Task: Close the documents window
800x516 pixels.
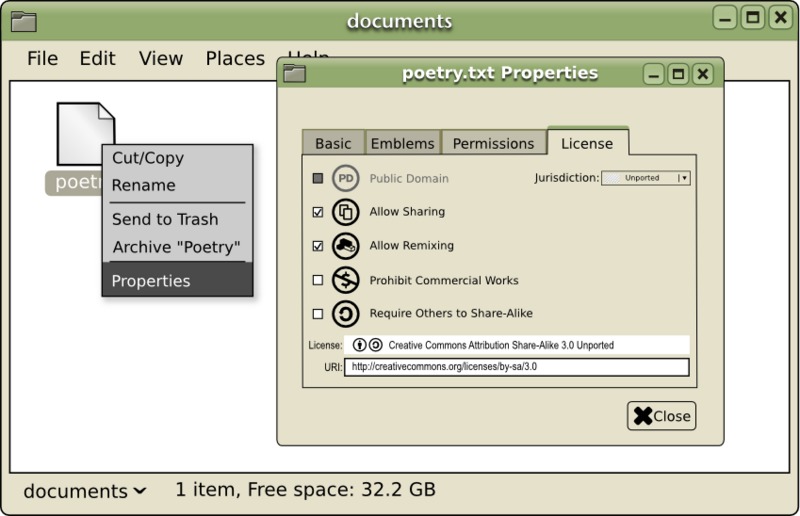Action: click(781, 18)
